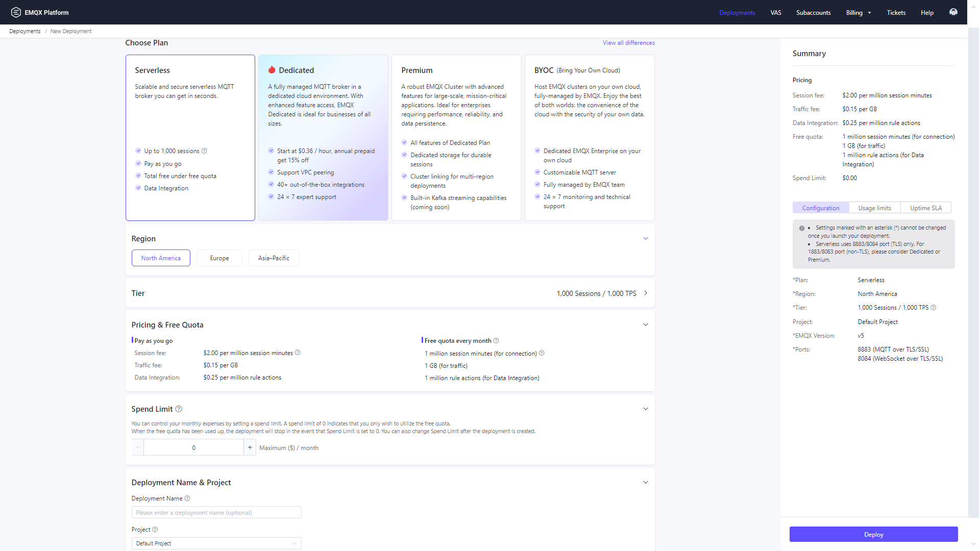Increase spend limit with the plus stepper

pos(250,447)
